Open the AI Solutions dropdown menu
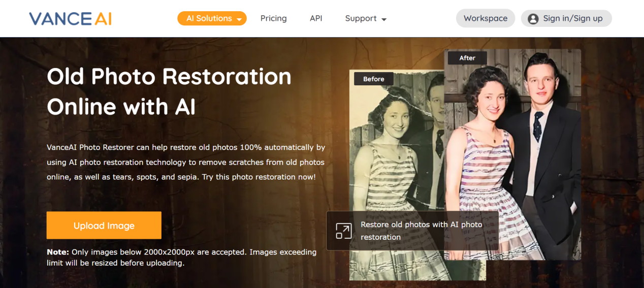The image size is (644, 288). tap(212, 18)
